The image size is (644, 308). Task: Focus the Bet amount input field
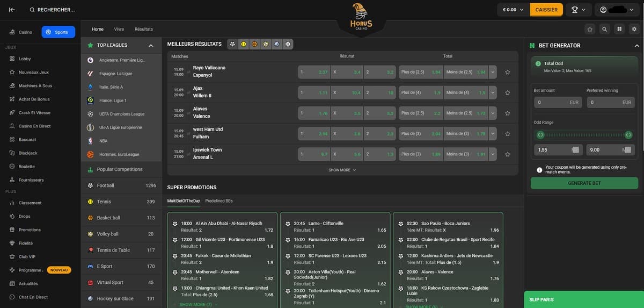557,102
